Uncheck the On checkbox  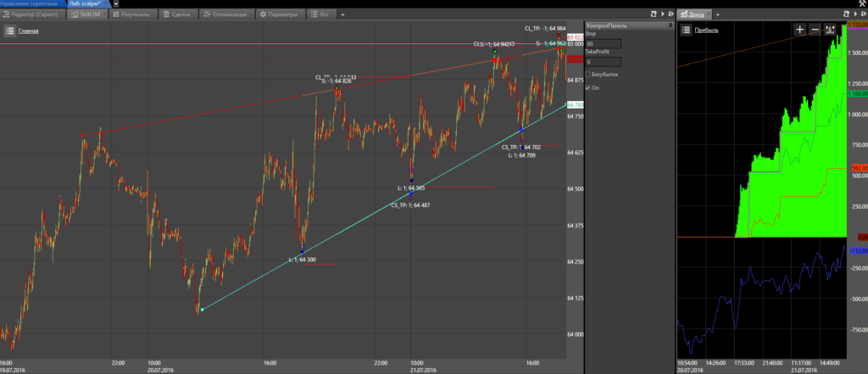tap(589, 87)
